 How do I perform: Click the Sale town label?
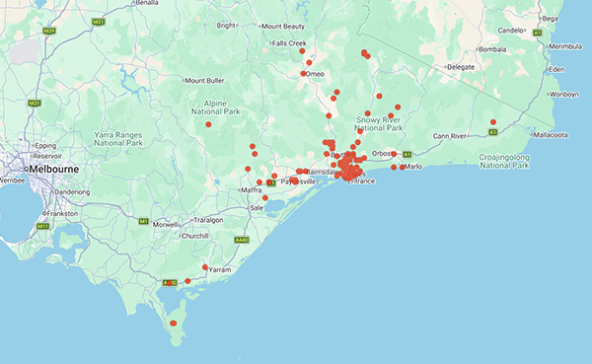tap(257, 208)
